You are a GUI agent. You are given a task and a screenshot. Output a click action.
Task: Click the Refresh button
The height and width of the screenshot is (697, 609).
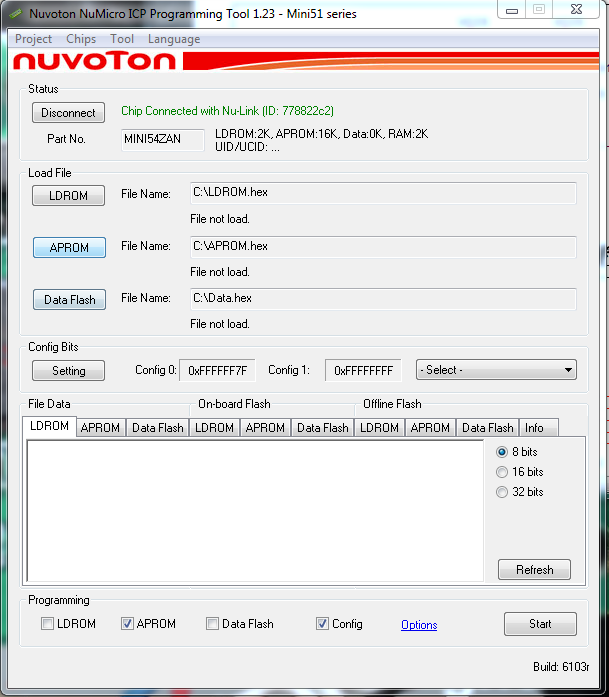[x=534, y=569]
